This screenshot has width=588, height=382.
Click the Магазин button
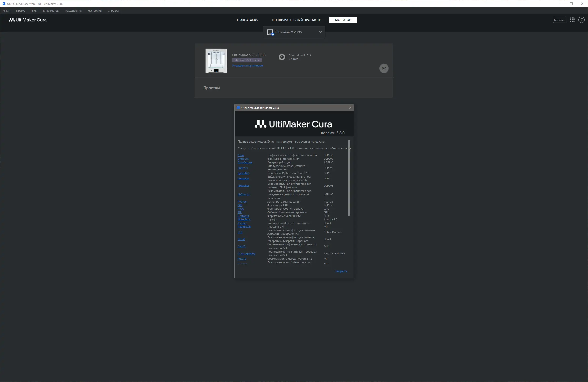[559, 20]
